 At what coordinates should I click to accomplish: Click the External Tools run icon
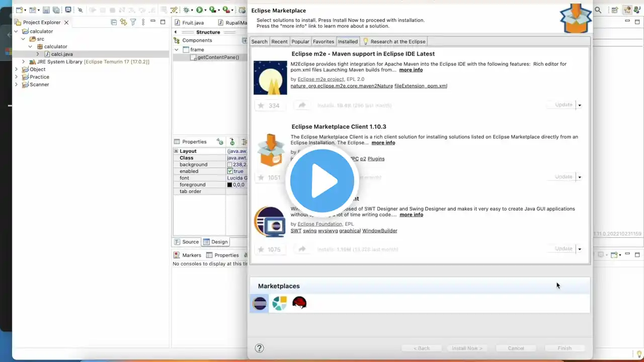coord(226,10)
